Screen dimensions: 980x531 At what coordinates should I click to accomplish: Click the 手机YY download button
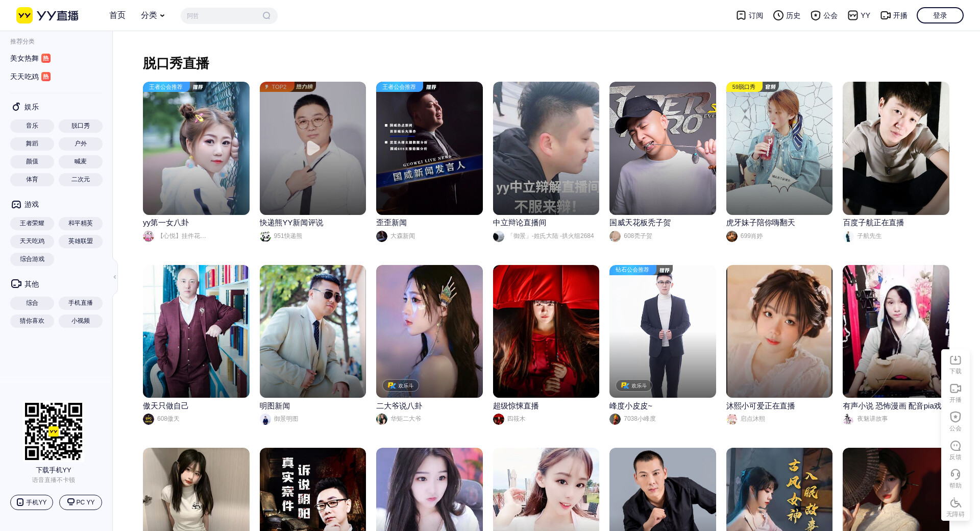[x=32, y=502]
